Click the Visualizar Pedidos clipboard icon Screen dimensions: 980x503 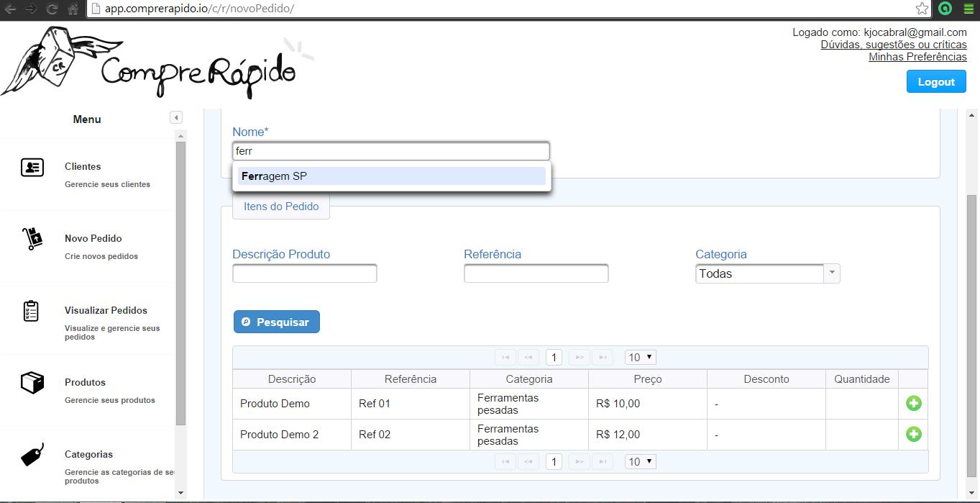pyautogui.click(x=31, y=311)
